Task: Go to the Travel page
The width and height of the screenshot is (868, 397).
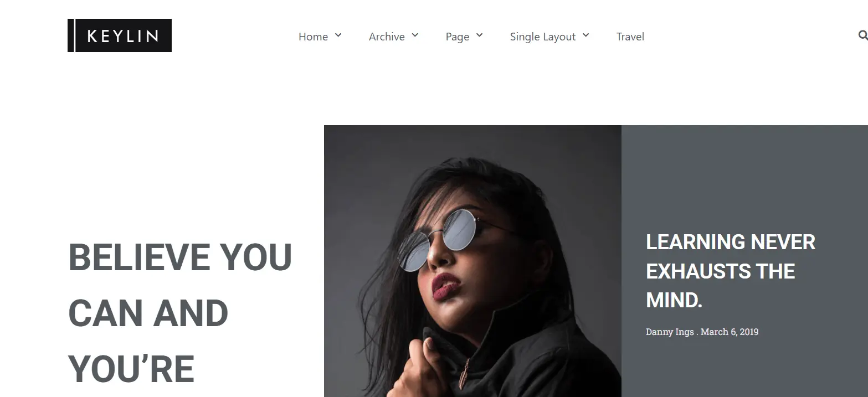Action: [x=630, y=37]
